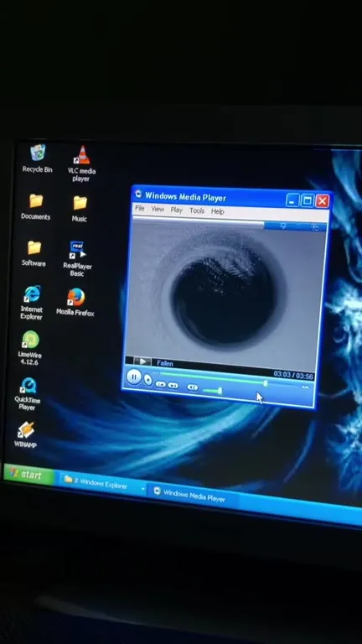Click the Windows Media Player title bar icon
This screenshot has height=644, width=362.
click(x=138, y=194)
